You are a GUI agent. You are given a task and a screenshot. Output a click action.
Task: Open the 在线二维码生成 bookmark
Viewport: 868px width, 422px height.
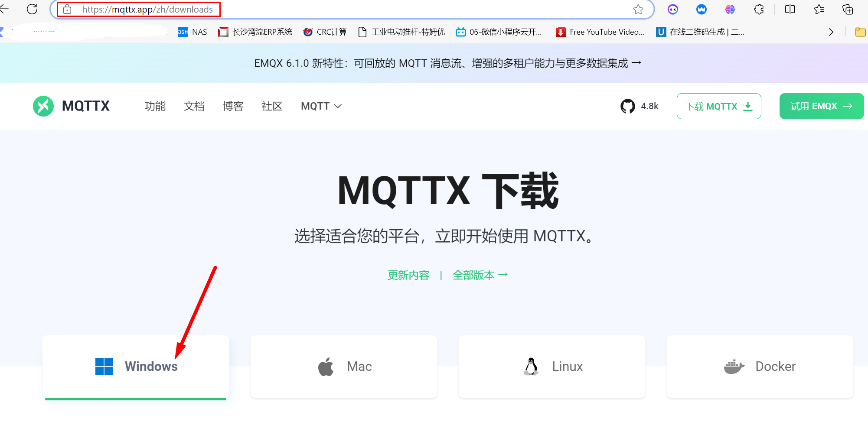pyautogui.click(x=700, y=32)
